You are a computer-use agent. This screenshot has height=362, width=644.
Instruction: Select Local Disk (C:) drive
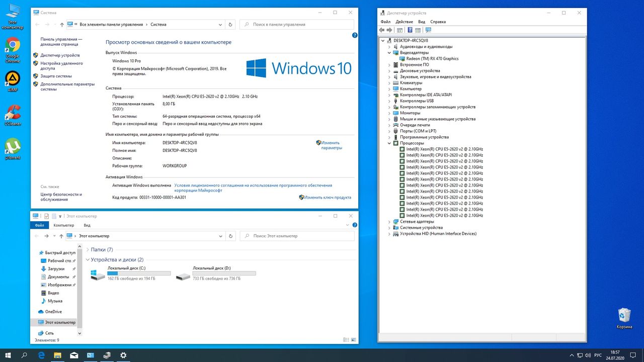tap(130, 273)
